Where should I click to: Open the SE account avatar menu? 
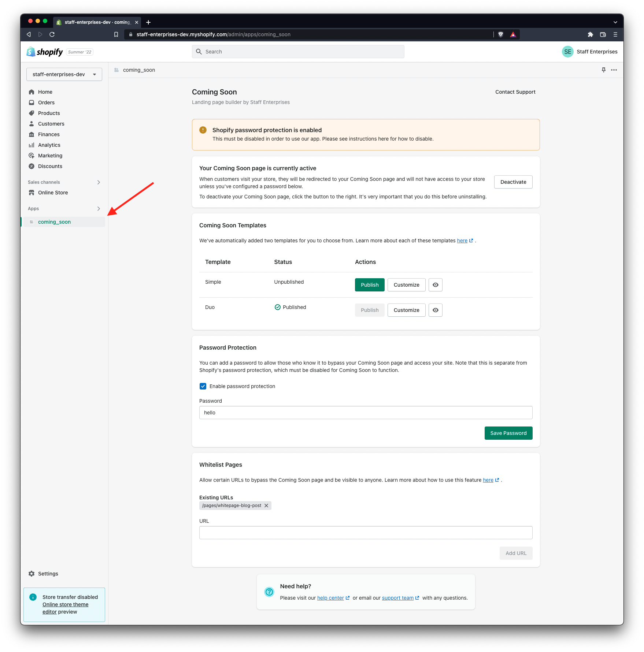[x=567, y=52]
